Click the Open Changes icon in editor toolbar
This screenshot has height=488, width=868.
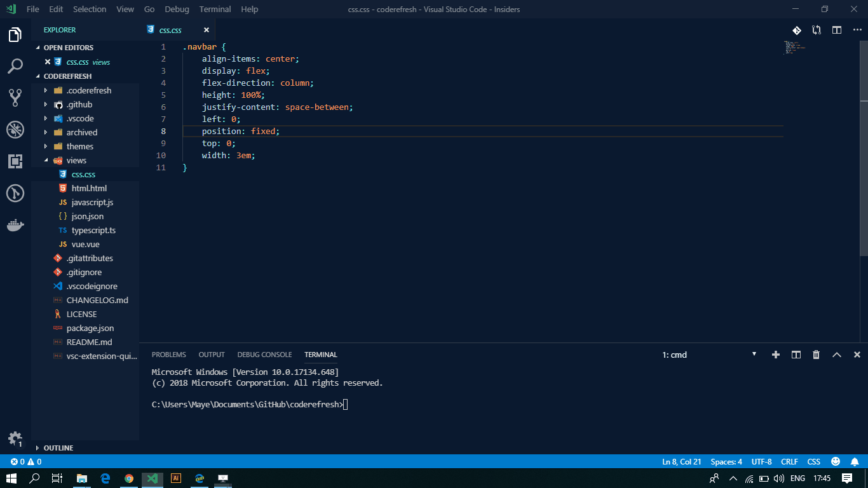(x=817, y=30)
